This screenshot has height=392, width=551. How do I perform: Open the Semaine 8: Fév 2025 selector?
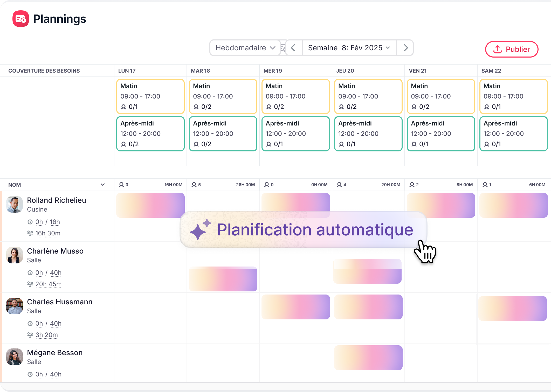pos(349,48)
